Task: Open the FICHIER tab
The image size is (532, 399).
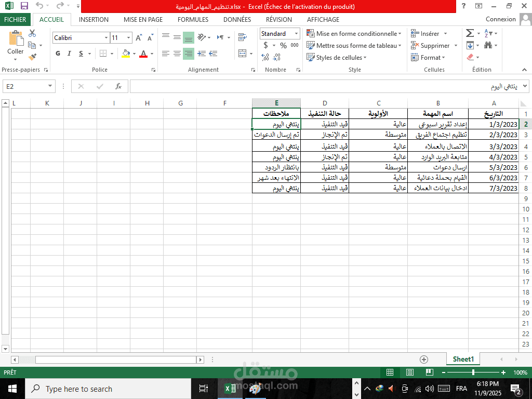Action: pos(15,19)
